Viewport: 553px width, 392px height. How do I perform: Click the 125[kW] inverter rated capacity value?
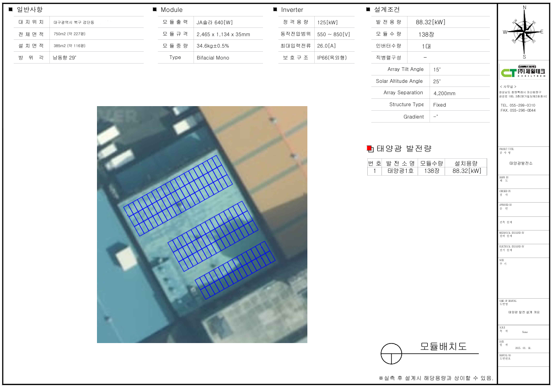point(327,22)
